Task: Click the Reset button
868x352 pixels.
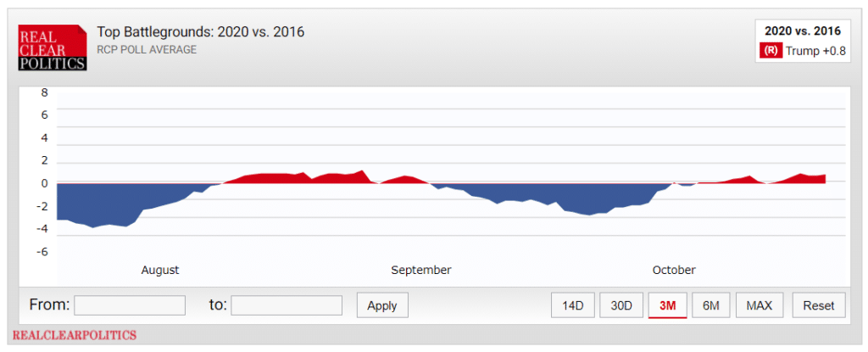Action: click(819, 305)
